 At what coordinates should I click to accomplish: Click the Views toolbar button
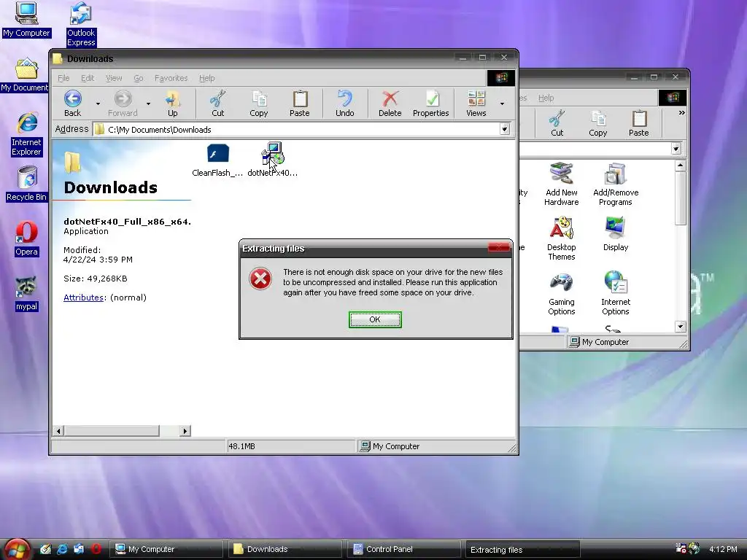point(476,104)
